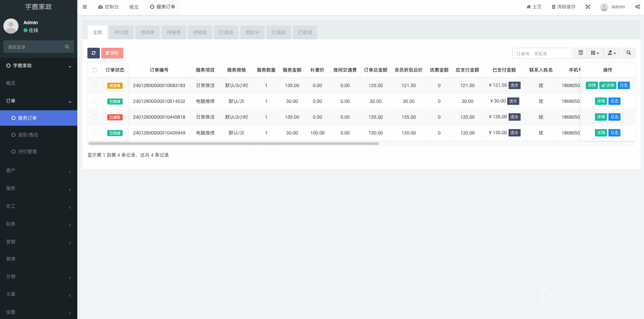Click 流水 button for the 已退款 order

(x=514, y=117)
